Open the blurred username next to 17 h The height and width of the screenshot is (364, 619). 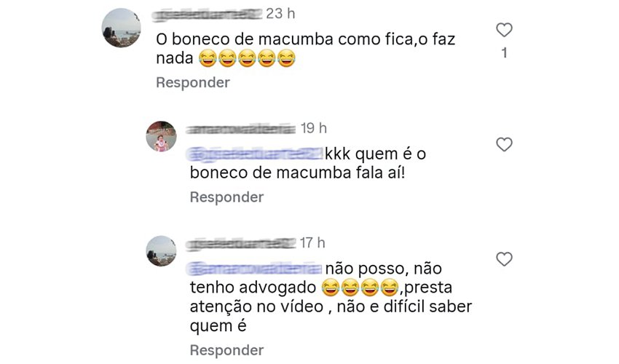coord(240,244)
